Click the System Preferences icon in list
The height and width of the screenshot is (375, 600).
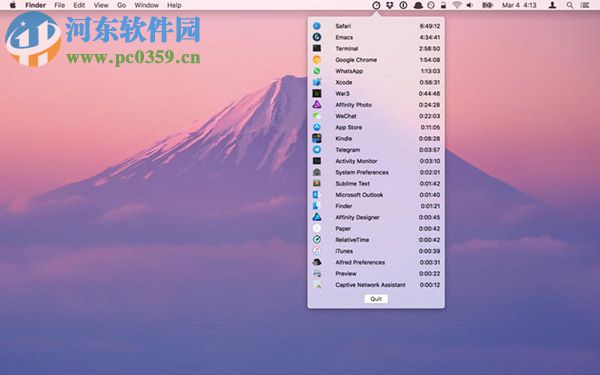coord(317,172)
